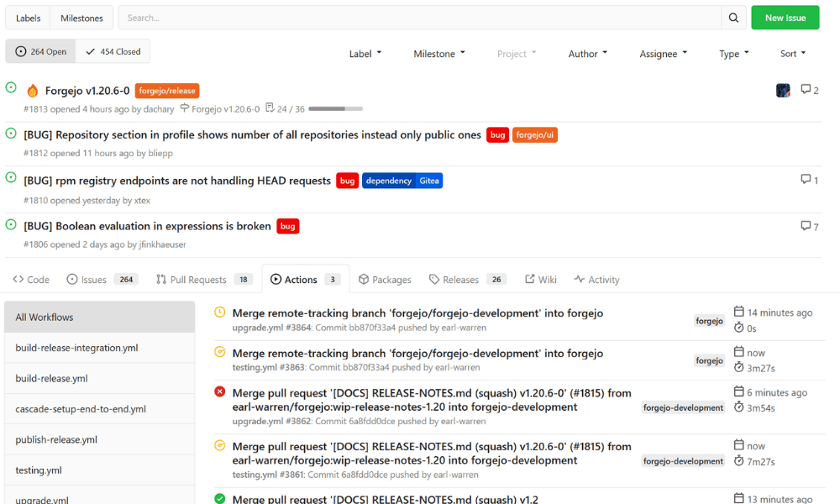840x504 pixels.
Task: Expand the Project filter dropdown
Action: (x=517, y=54)
